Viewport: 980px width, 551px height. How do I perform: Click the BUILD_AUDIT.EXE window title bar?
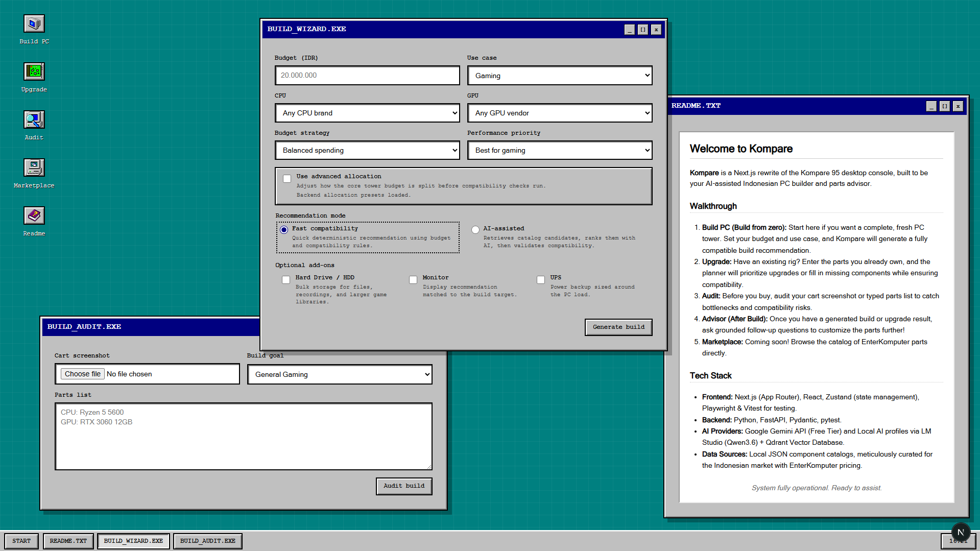[x=151, y=327]
